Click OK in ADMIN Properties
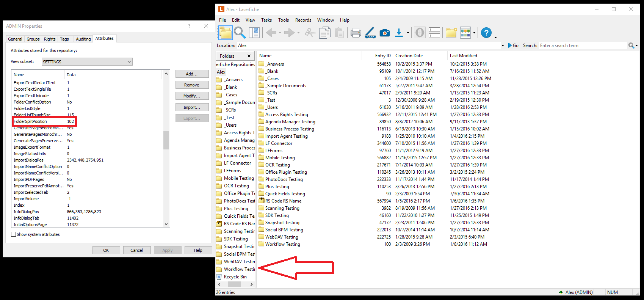Image resolution: width=644 pixels, height=300 pixels. point(106,250)
